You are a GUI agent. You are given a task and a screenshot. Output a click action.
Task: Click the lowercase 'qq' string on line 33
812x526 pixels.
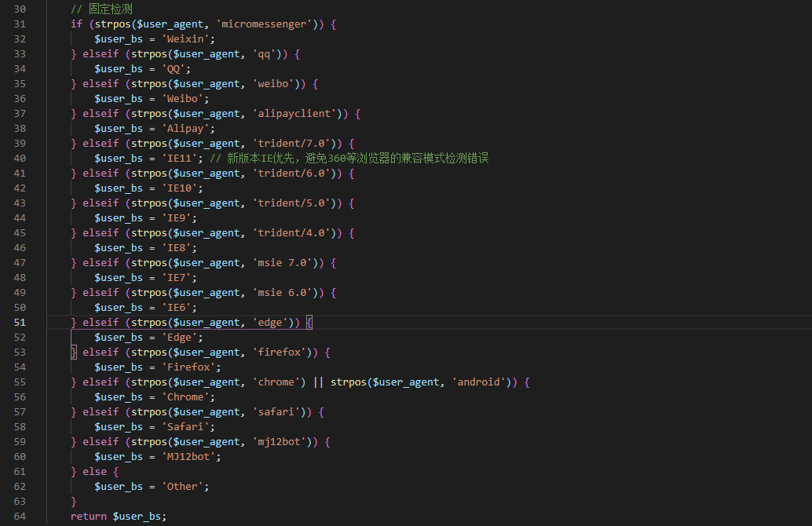[264, 54]
